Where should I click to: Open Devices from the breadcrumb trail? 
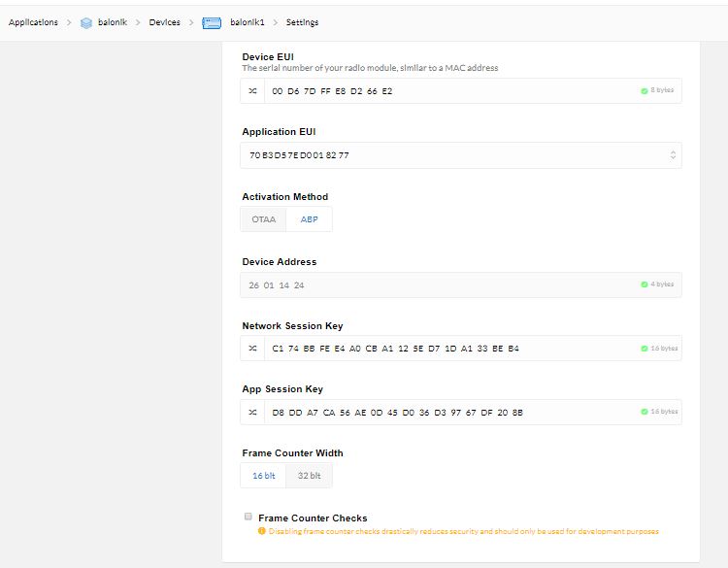(x=164, y=22)
